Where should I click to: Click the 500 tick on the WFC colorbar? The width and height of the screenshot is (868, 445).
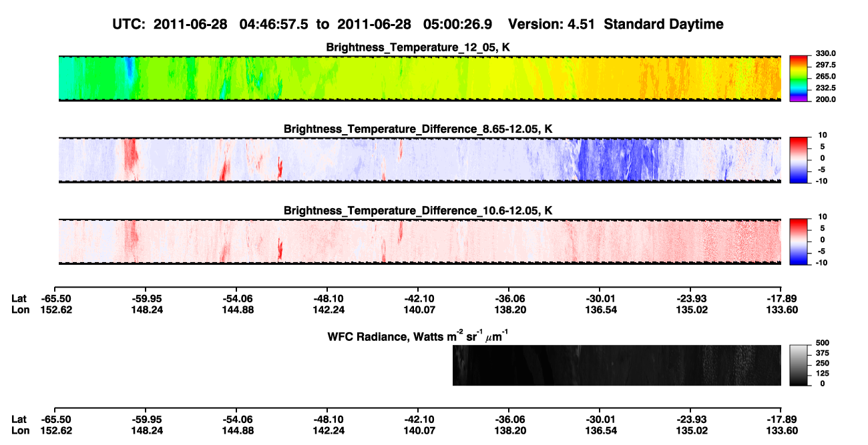[821, 344]
